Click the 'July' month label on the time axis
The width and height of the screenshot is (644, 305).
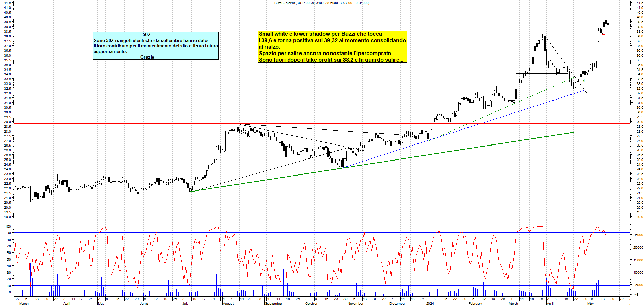(185, 303)
